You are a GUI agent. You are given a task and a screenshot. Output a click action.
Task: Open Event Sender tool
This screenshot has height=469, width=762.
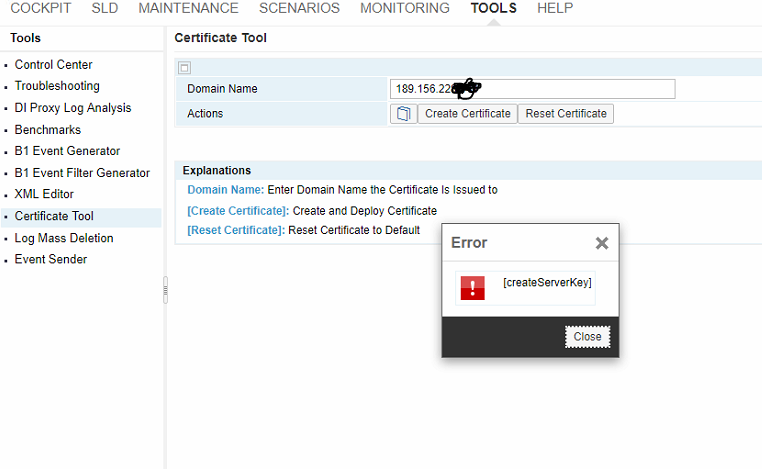click(51, 260)
